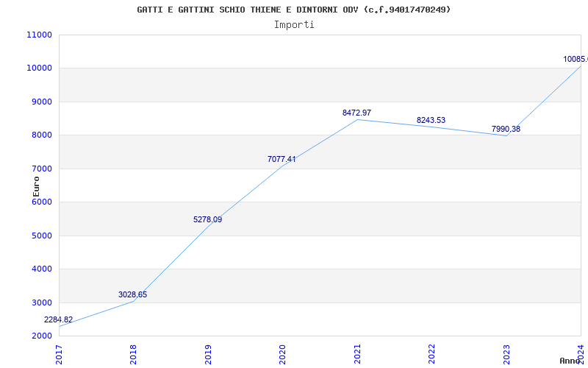The height and width of the screenshot is (368, 588).
Task: Click the 3028.65 data point label
Action: 132,294
